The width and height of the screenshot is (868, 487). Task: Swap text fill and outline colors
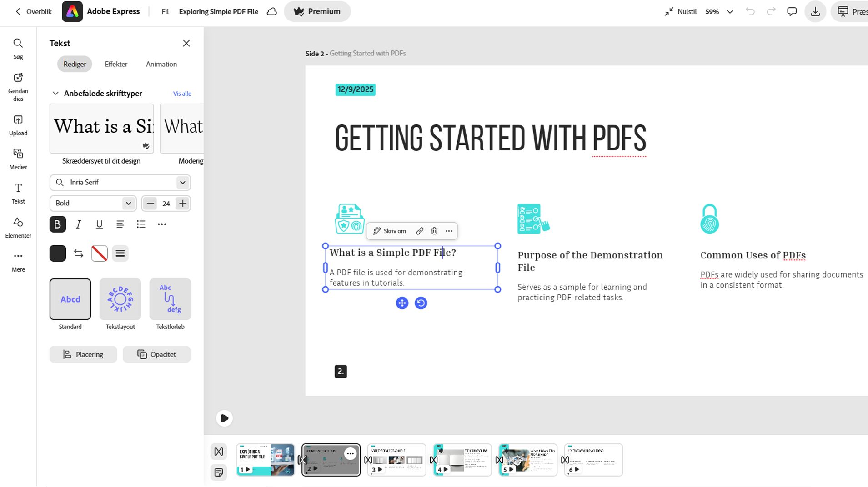point(79,253)
